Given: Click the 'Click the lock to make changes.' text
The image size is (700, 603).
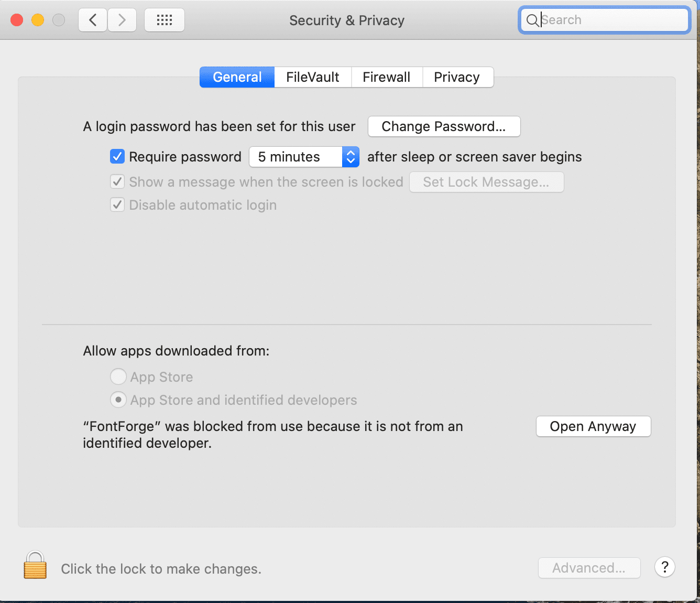Looking at the screenshot, I should point(161,569).
